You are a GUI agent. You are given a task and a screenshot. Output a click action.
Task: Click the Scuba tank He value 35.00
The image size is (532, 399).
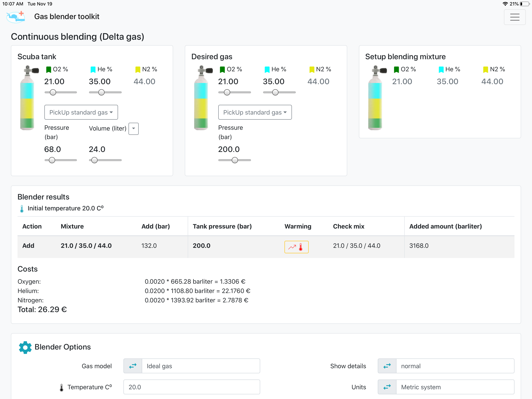tap(100, 82)
